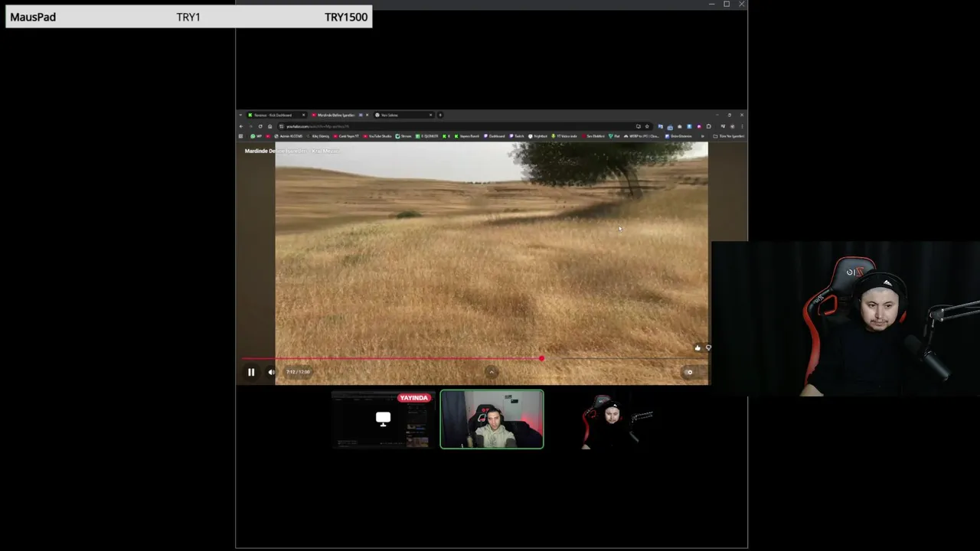Click the YAYINDA live badge
Image resolution: width=980 pixels, height=551 pixels.
(x=414, y=398)
